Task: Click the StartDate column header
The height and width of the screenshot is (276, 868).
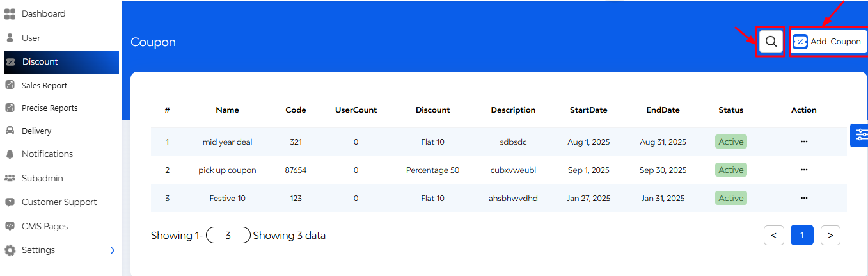Action: [588, 110]
